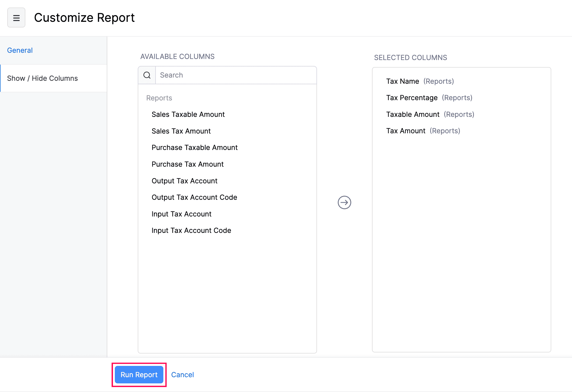Pick Purchase Taxable Amount column
Viewport: 572px width, 392px height.
click(x=194, y=148)
